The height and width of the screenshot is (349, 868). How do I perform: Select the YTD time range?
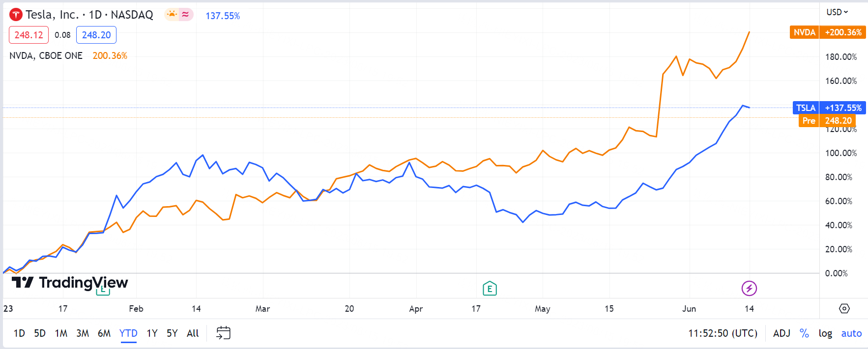click(128, 333)
